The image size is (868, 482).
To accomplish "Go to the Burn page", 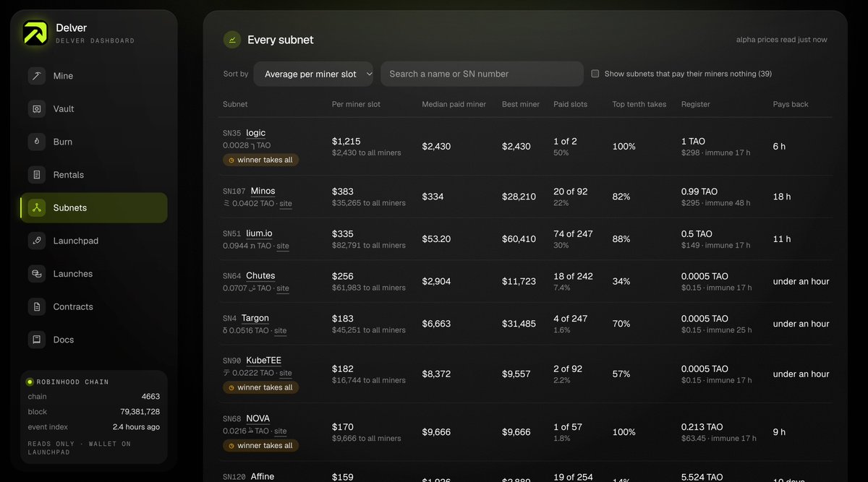I will click(x=94, y=142).
